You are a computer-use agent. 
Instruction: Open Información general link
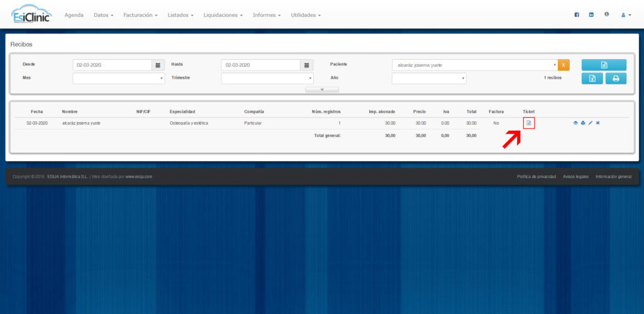tap(614, 177)
